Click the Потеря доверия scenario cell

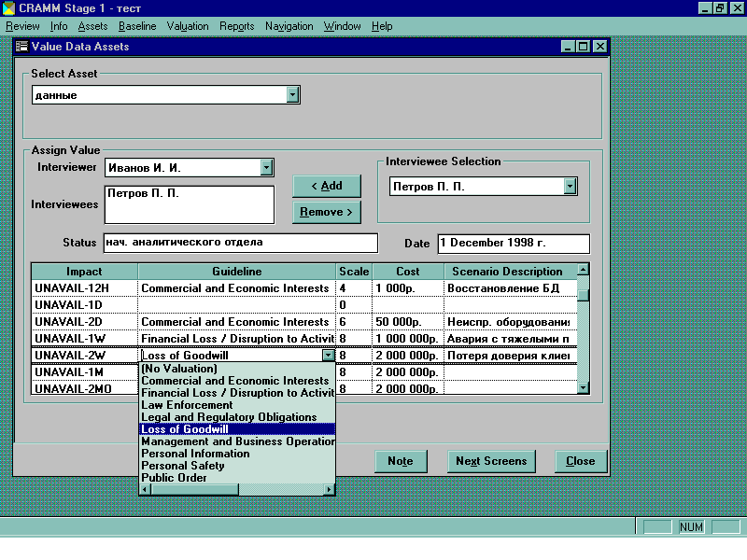tap(510, 356)
